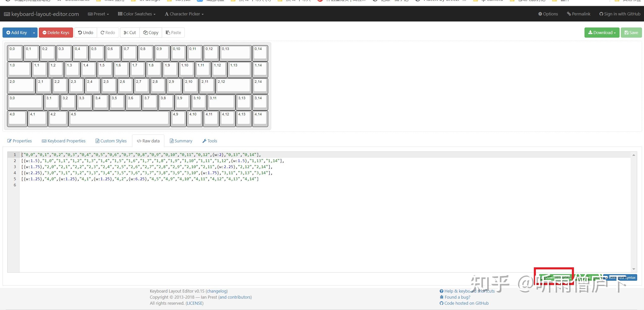The height and width of the screenshot is (310, 644).
Task: Click the Redo button
Action: pyautogui.click(x=108, y=33)
